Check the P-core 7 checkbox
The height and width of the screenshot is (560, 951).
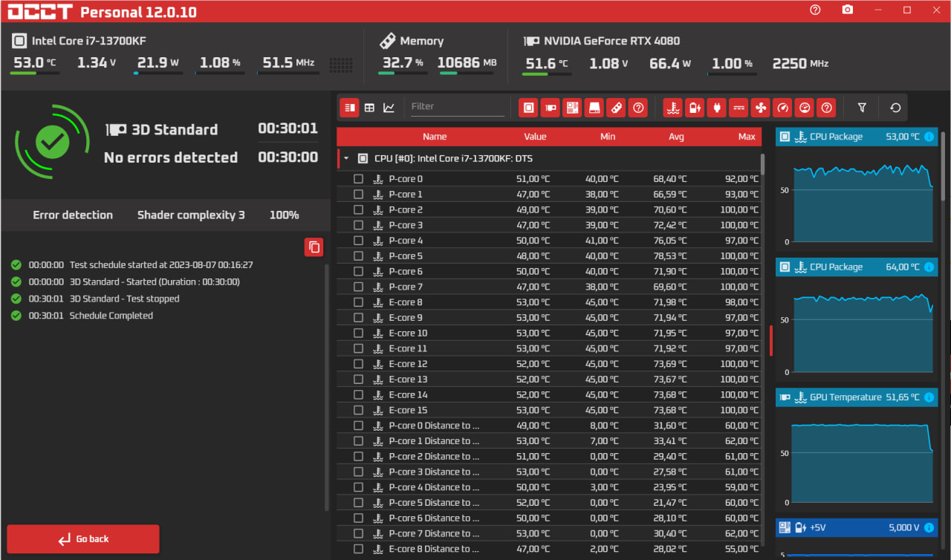(358, 287)
